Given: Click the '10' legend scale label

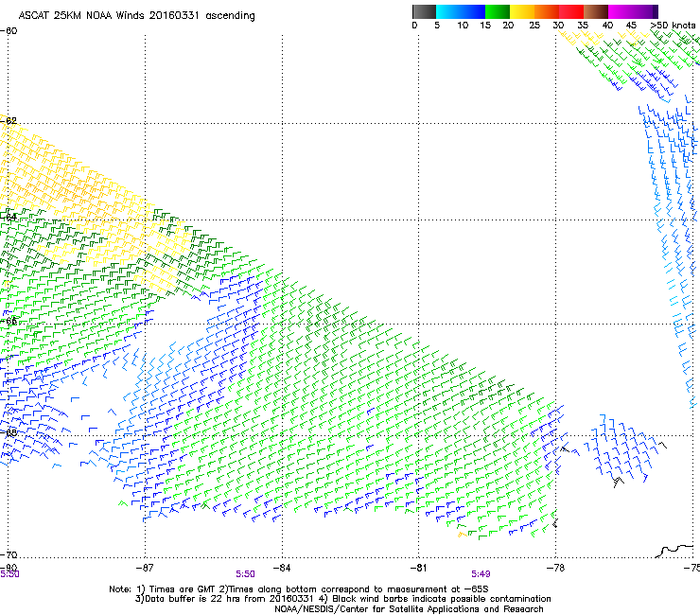Looking at the screenshot, I should tap(463, 26).
